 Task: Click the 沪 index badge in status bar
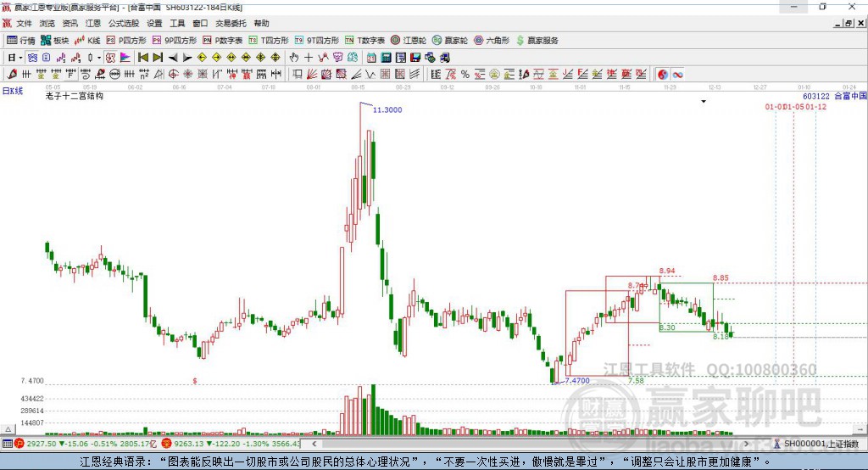click(x=19, y=444)
